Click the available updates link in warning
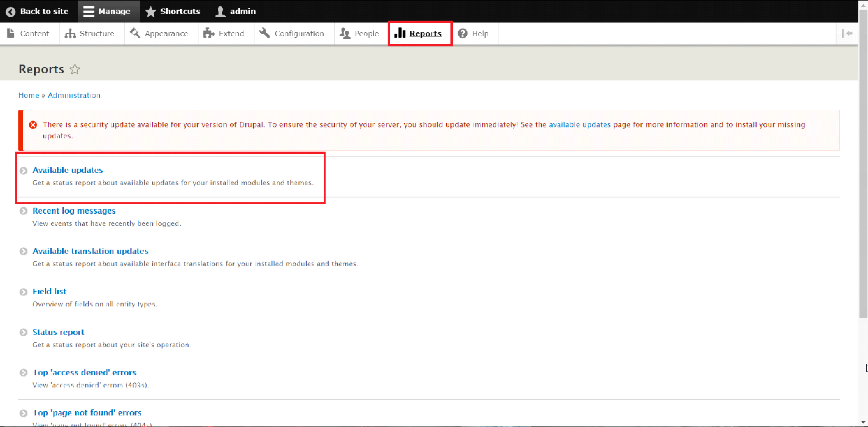The height and width of the screenshot is (427, 868). pos(579,124)
